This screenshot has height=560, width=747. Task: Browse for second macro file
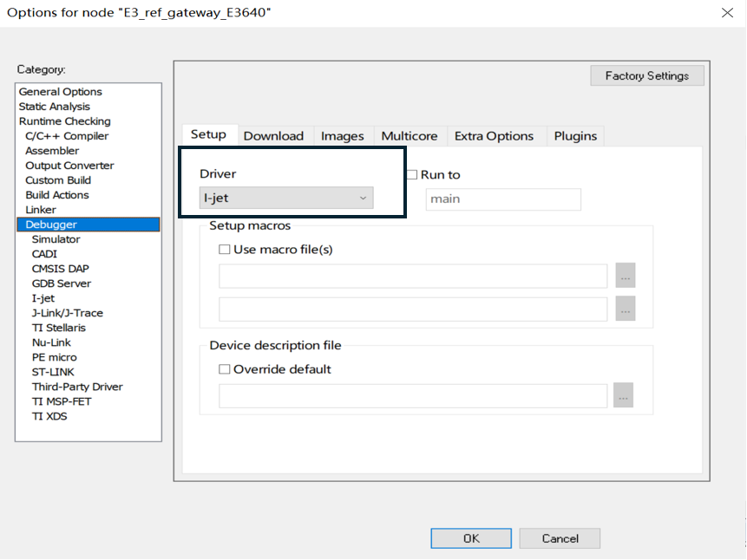(625, 309)
